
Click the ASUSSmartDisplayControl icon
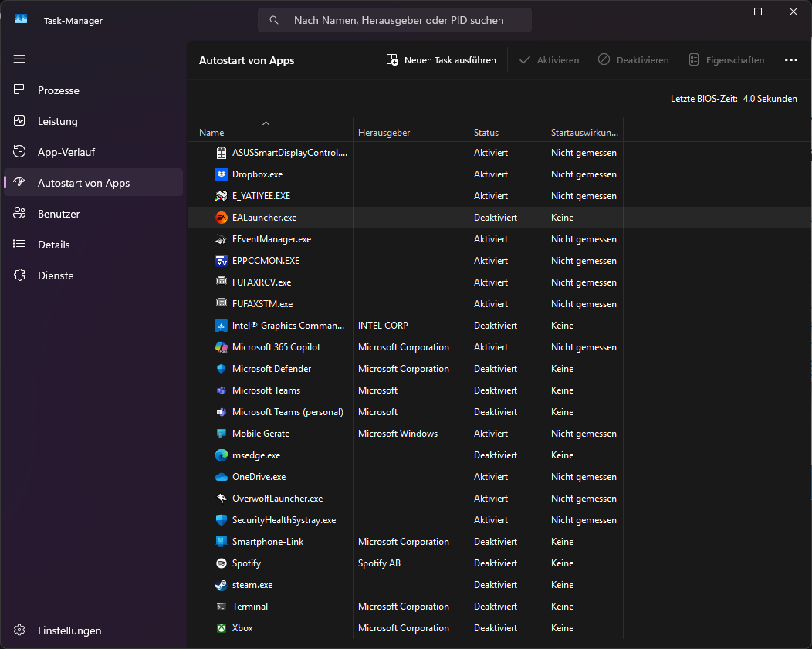click(x=221, y=153)
